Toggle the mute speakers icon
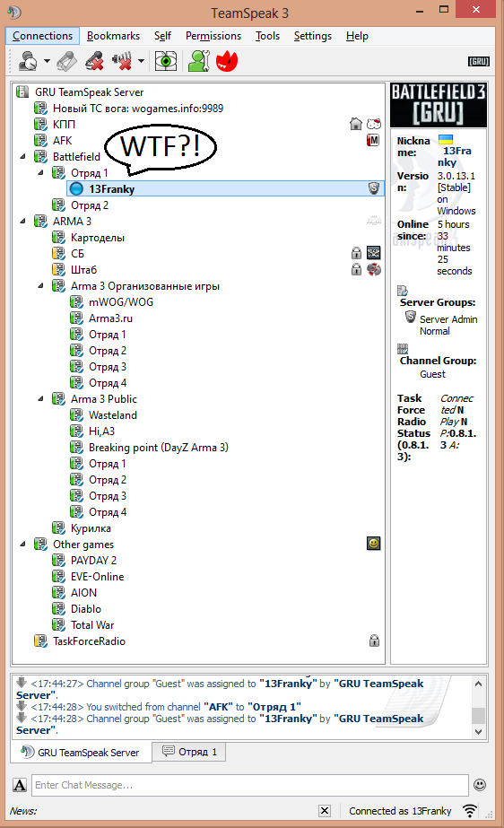This screenshot has height=828, width=504. (122, 61)
